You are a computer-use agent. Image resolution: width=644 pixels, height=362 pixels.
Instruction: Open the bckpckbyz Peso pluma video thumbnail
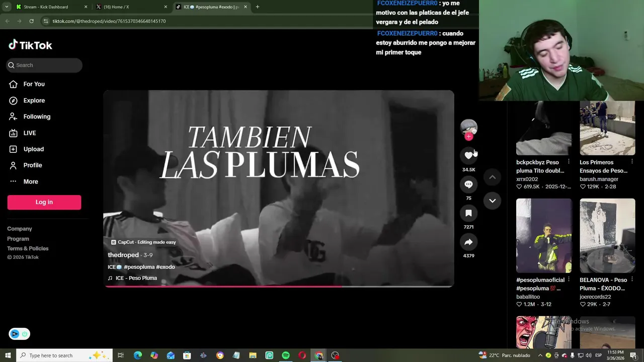tap(544, 128)
